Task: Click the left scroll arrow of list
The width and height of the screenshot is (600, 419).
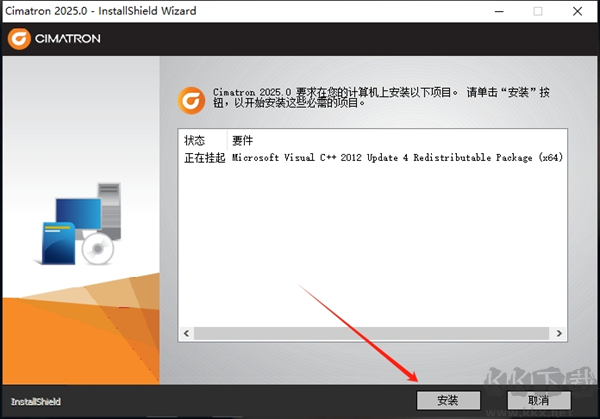Action: coord(186,333)
